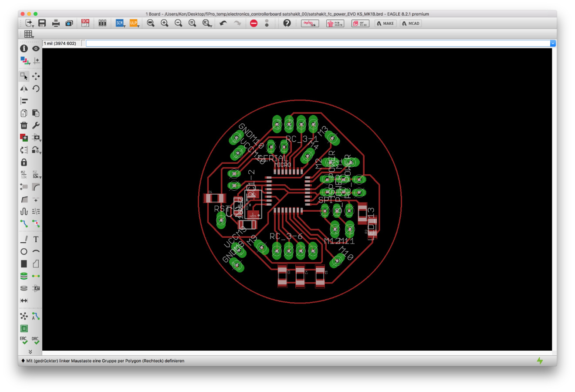
Task: Select the Smash tool
Action: pyautogui.click(x=24, y=187)
